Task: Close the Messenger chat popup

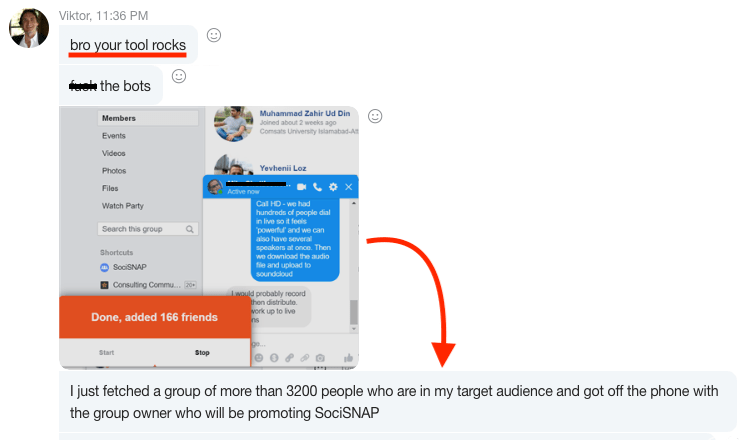Action: (x=349, y=187)
